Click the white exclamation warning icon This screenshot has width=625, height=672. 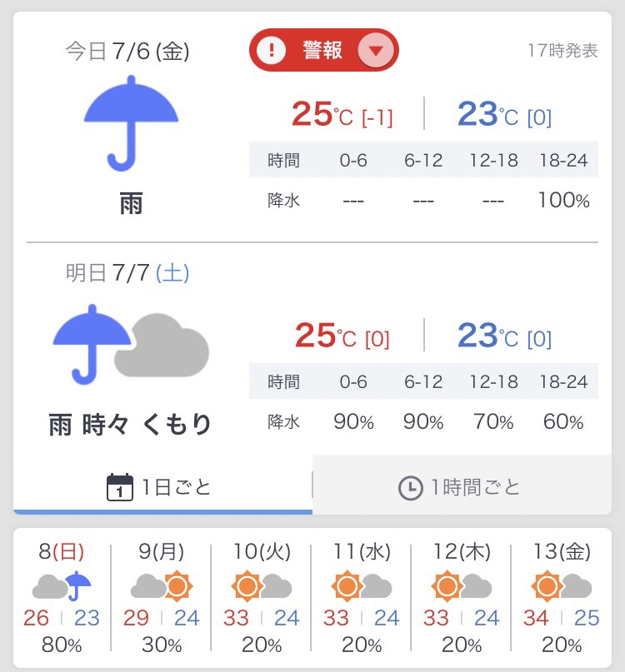coord(271,51)
